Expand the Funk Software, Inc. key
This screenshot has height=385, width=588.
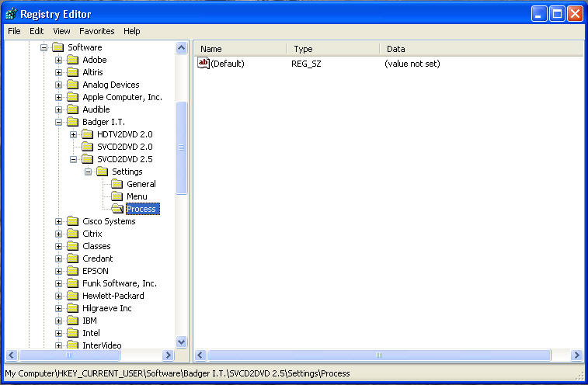[x=58, y=283]
